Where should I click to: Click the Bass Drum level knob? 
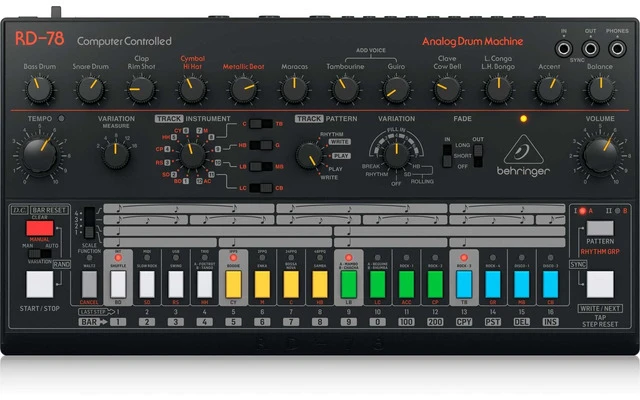[x=40, y=89]
